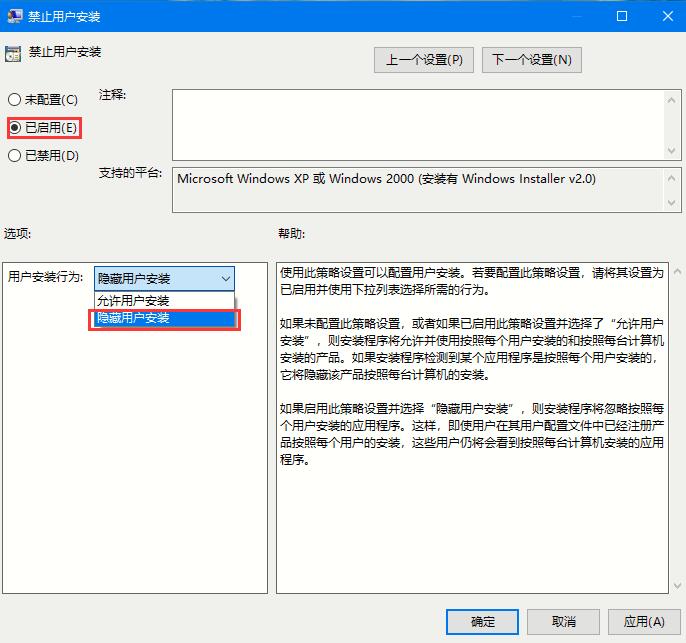
Task: Click the 禁止用户安装 setting icon in header
Action: (x=13, y=53)
